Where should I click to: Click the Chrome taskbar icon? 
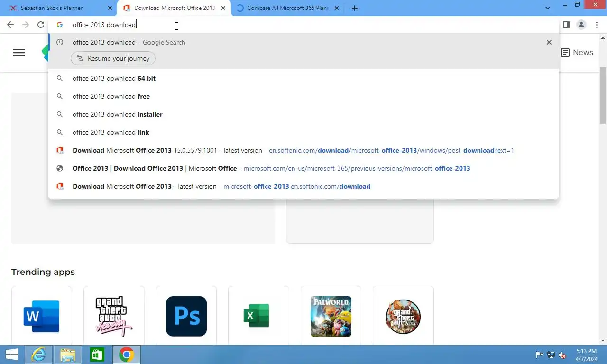pos(127,355)
